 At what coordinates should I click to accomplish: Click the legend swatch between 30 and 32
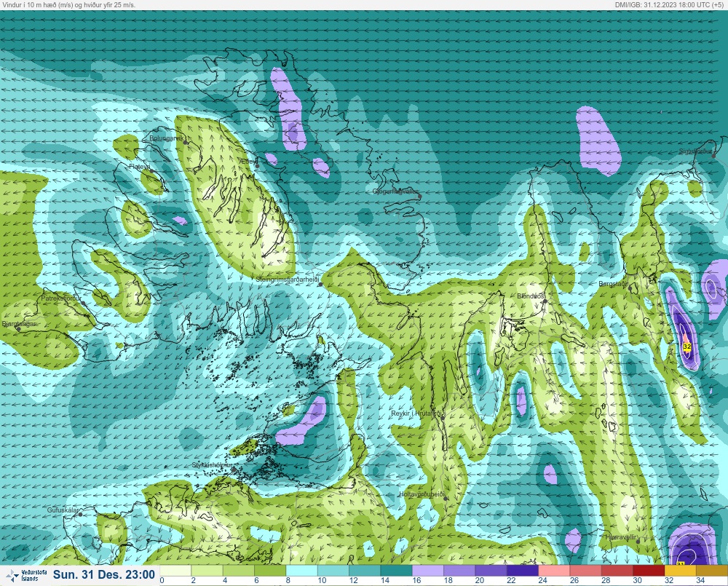(x=649, y=570)
